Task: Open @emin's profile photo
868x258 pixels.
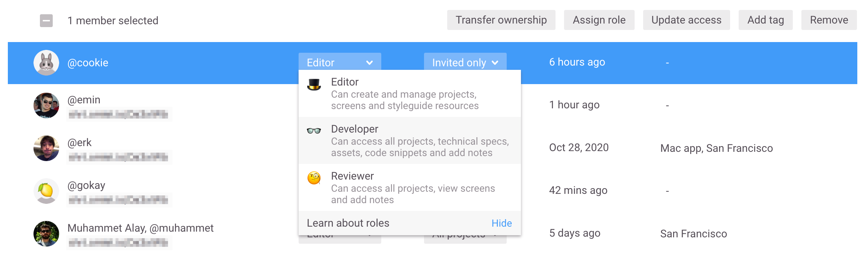Action: 46,105
